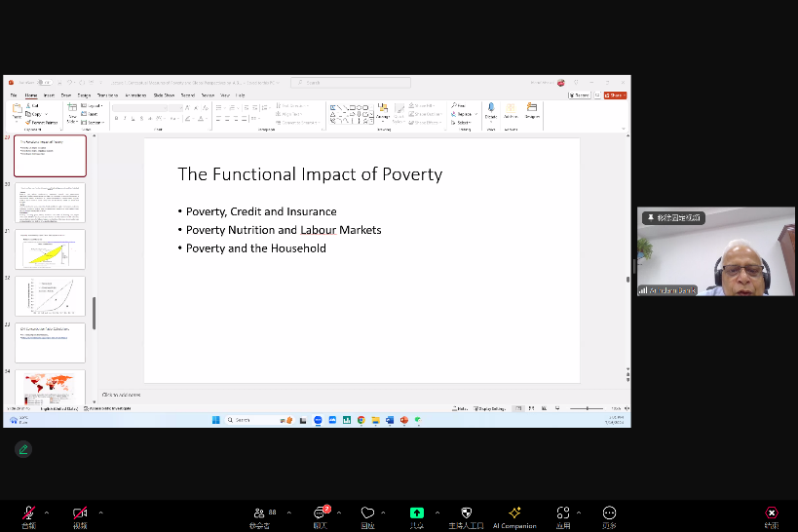798x532 pixels.
Task: Click the red end meeting button
Action: (772, 513)
